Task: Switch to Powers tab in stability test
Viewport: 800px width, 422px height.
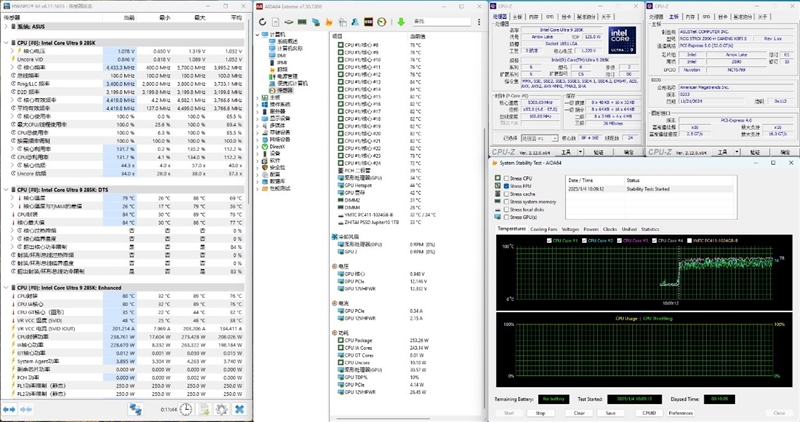Action: click(591, 229)
